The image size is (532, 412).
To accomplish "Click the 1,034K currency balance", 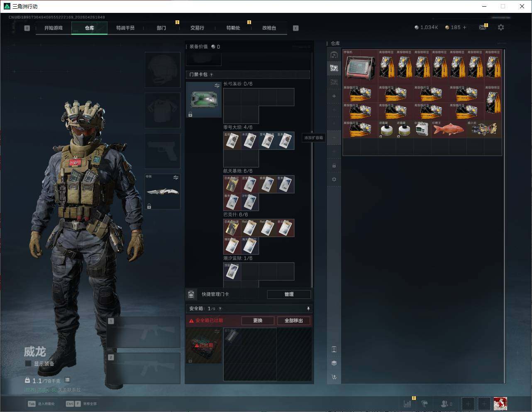I will click(x=426, y=27).
